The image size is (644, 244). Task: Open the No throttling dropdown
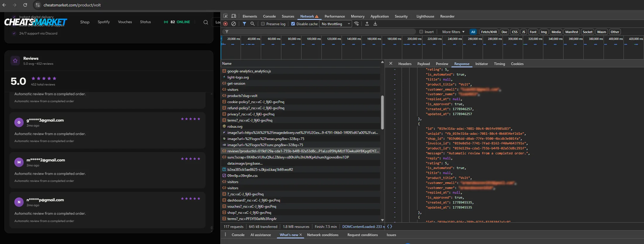click(x=335, y=24)
